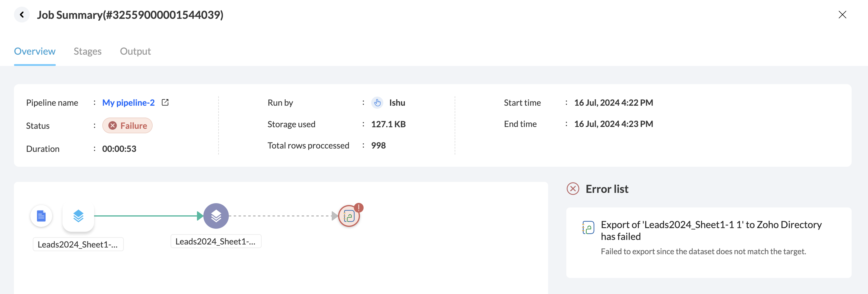Click the manual run hand icon
The width and height of the screenshot is (868, 294).
(x=377, y=102)
